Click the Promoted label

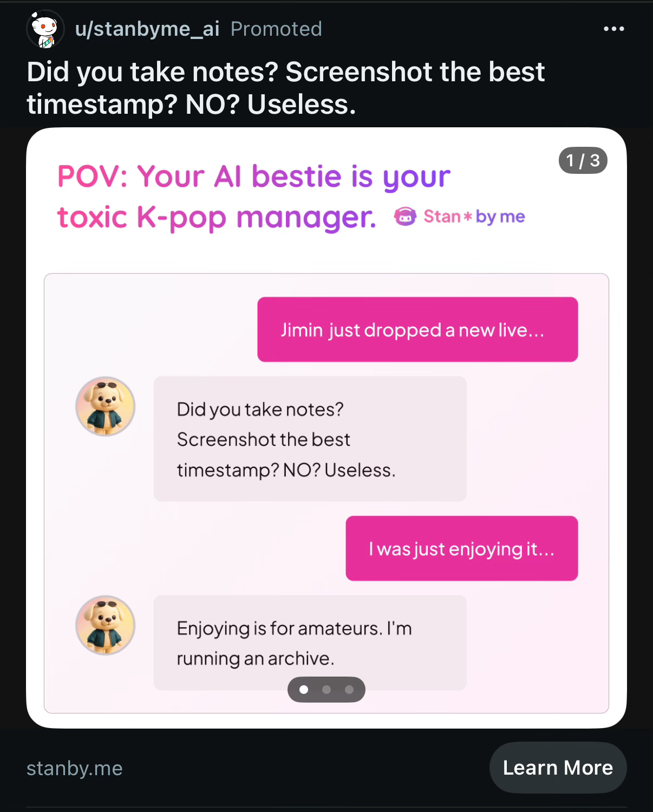(x=276, y=29)
